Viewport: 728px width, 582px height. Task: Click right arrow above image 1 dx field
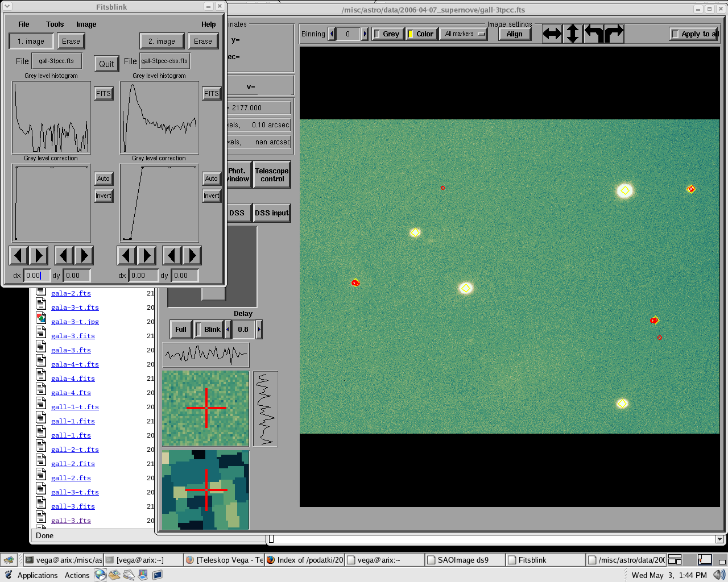coord(39,256)
